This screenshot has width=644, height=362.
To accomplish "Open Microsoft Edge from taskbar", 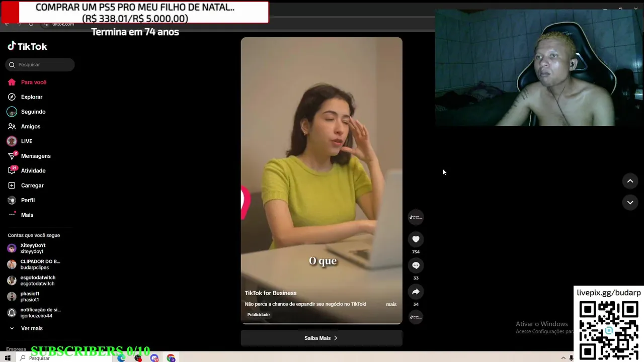I will [x=121, y=358].
